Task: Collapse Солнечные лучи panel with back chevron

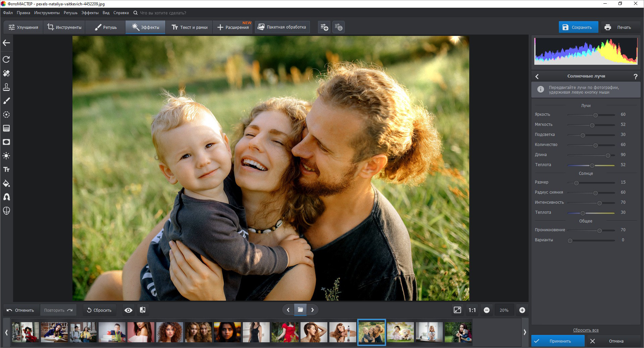Action: pos(537,77)
